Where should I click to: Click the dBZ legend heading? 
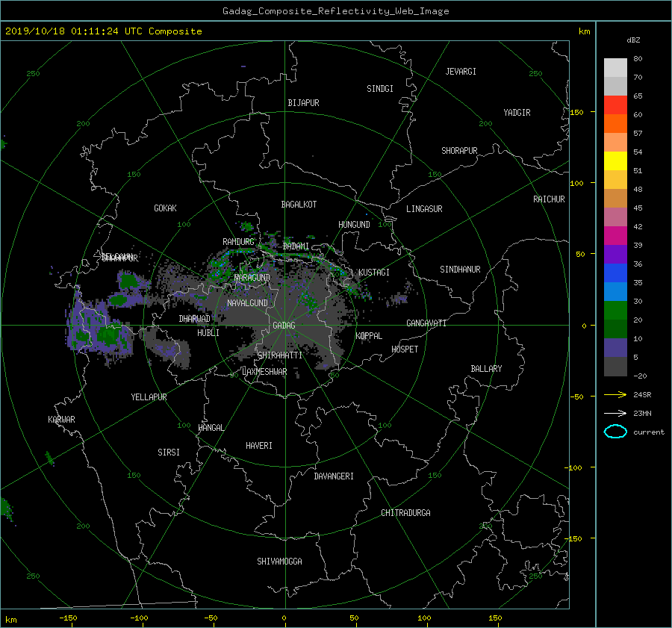tap(633, 40)
